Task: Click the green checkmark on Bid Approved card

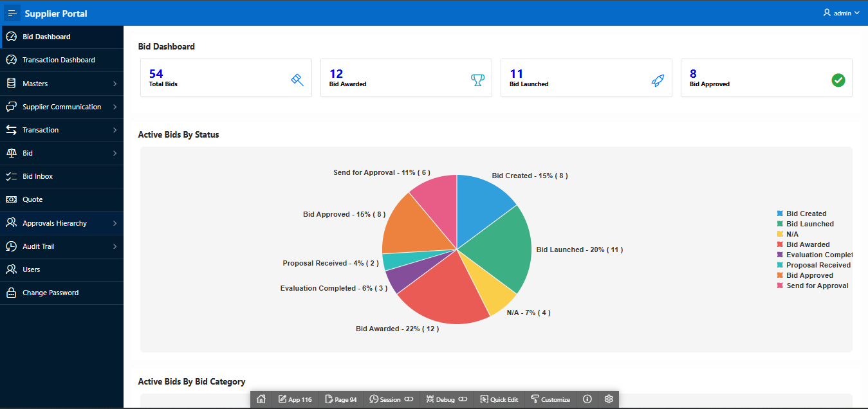Action: 838,80
